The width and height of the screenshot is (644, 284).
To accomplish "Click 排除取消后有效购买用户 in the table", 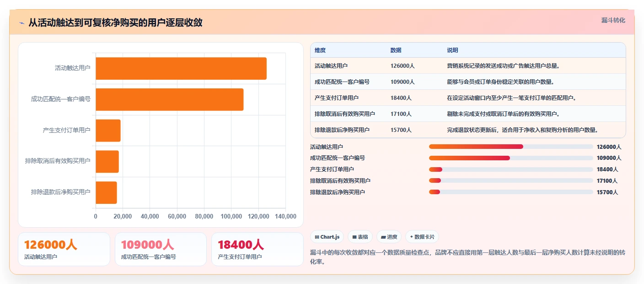I will tap(345, 114).
